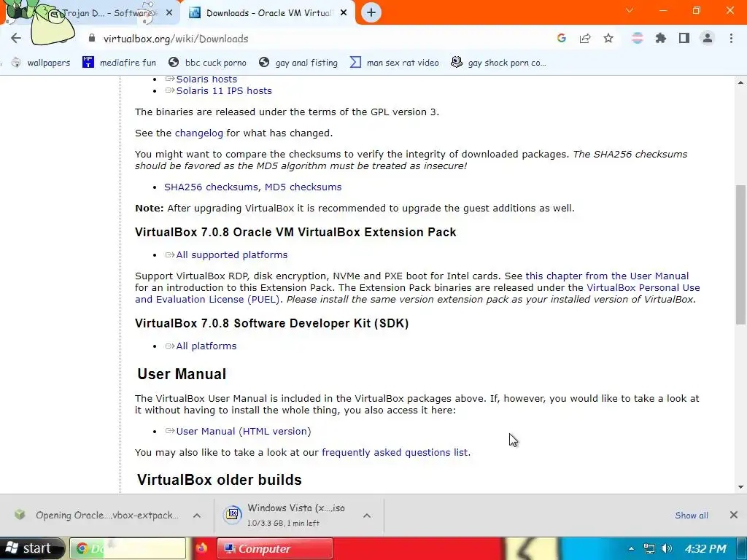Open the SHA256 checksums link
The width and height of the screenshot is (747, 560).
(x=211, y=187)
